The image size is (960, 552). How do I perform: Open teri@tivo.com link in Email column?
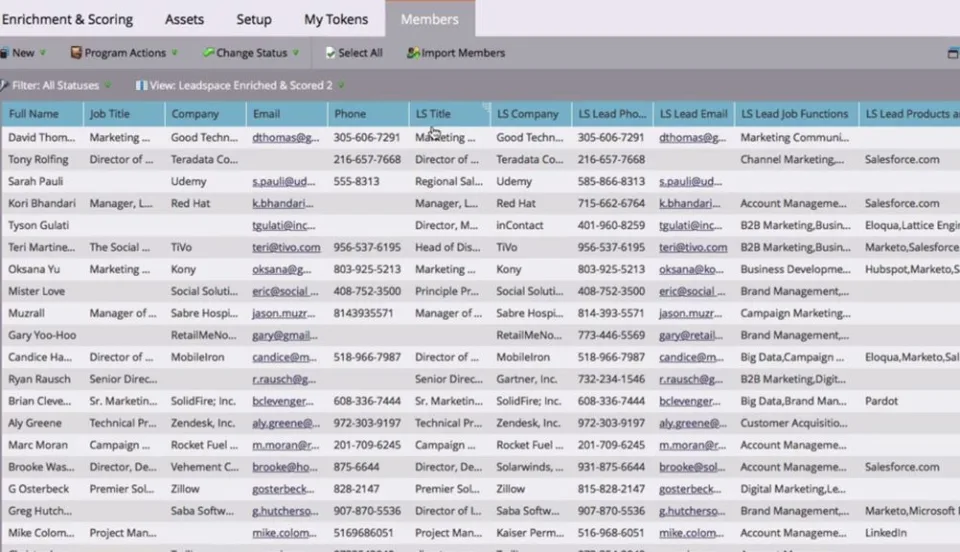(286, 247)
